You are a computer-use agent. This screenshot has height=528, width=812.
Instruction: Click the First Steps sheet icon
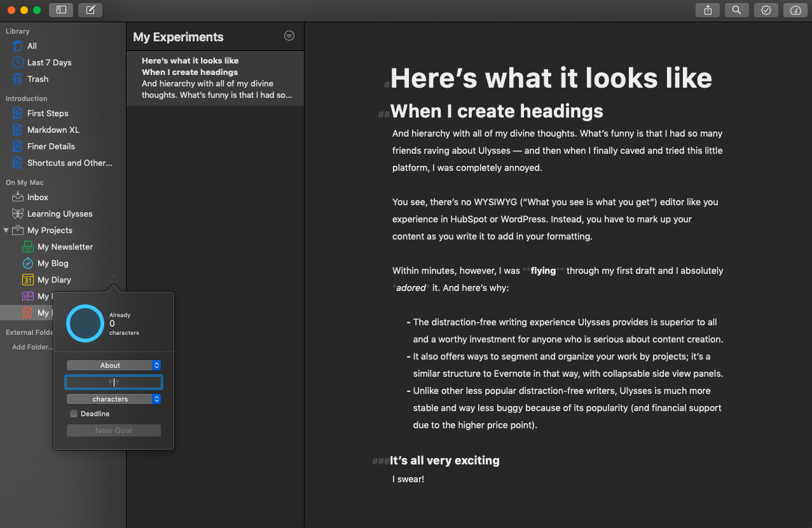click(x=17, y=113)
